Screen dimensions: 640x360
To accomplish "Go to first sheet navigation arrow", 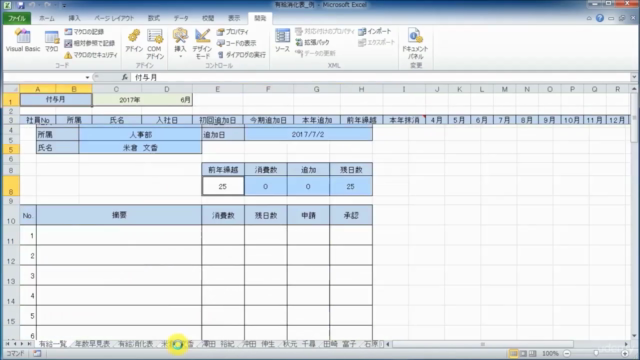I will [7, 344].
